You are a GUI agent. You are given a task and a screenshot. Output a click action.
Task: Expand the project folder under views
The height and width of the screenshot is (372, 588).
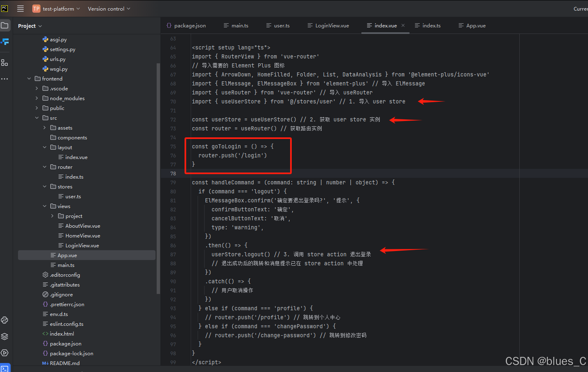coord(52,216)
